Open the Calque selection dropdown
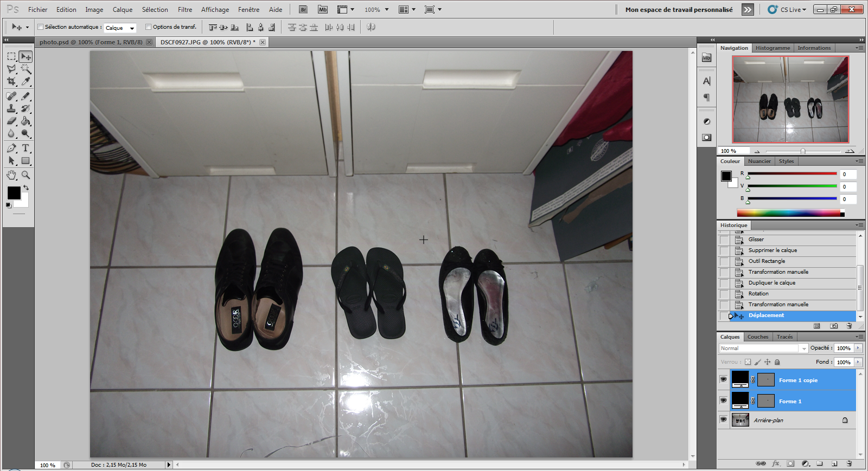This screenshot has height=471, width=868. [120, 28]
